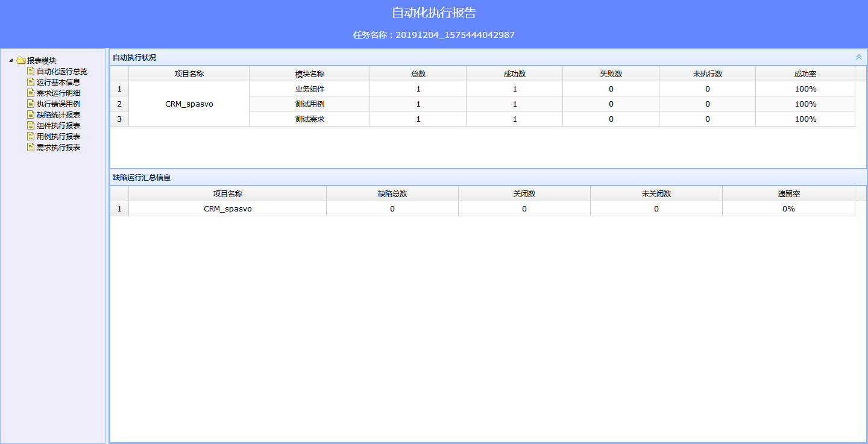Open the 需求执行报表 tree item
Image resolution: width=868 pixels, height=444 pixels.
58,147
